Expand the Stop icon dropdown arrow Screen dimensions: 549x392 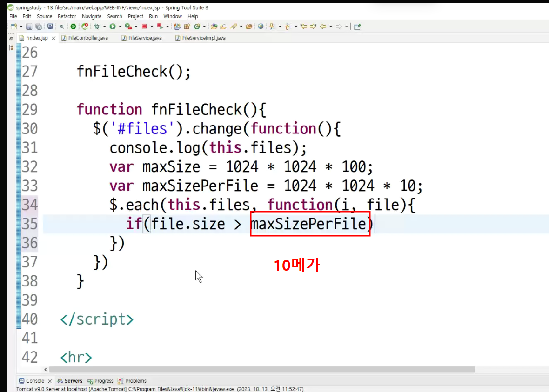[x=152, y=27]
